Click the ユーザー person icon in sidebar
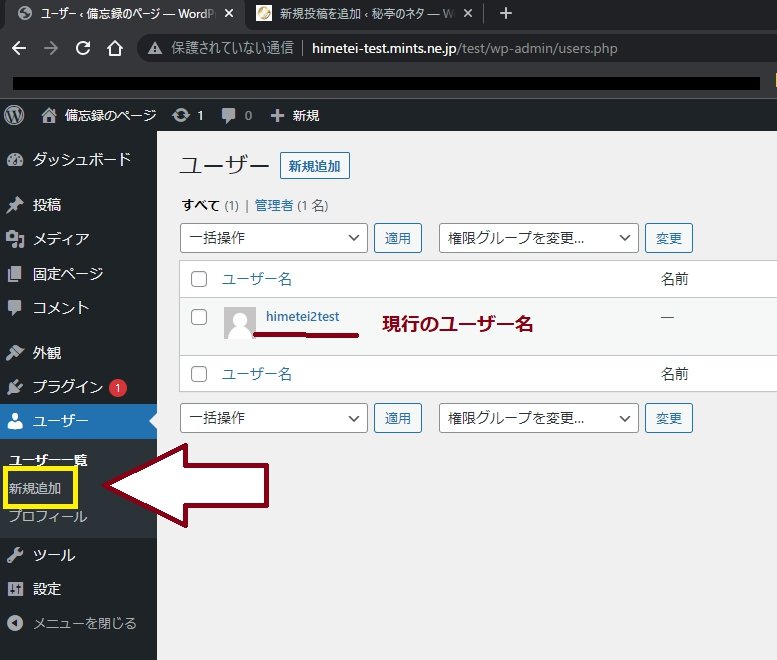 point(15,421)
